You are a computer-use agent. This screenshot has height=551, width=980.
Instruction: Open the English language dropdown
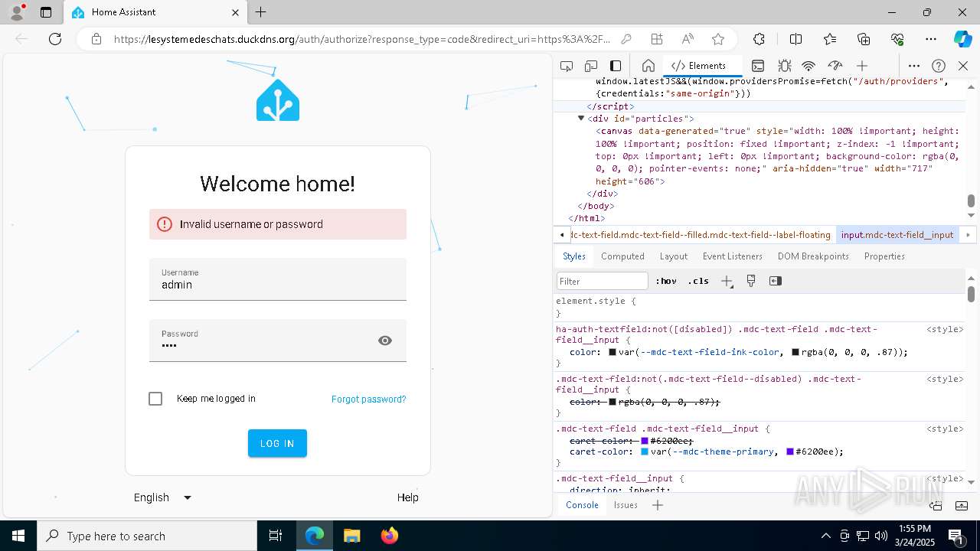[x=162, y=497]
